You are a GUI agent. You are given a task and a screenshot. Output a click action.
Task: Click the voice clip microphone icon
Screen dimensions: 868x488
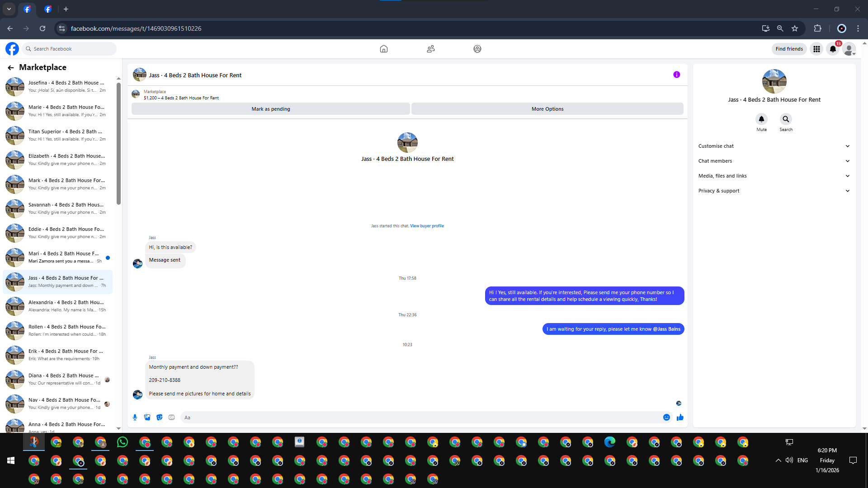coord(135,418)
